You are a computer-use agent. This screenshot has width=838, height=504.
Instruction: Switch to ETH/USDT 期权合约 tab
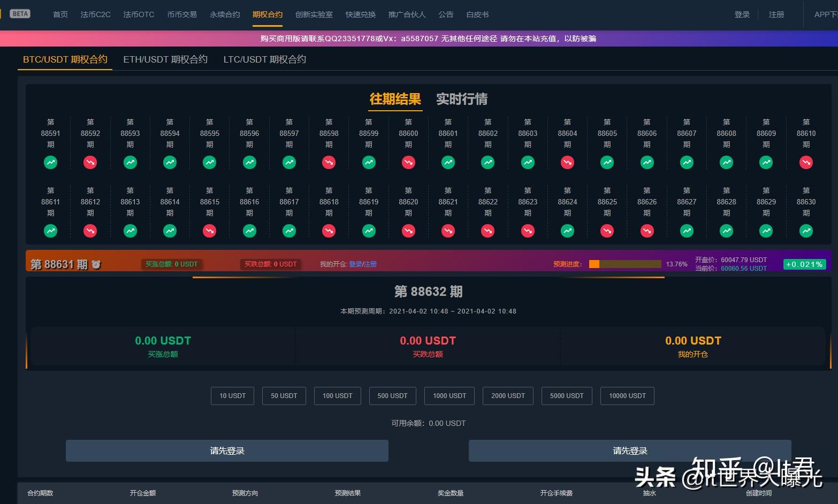tap(165, 59)
